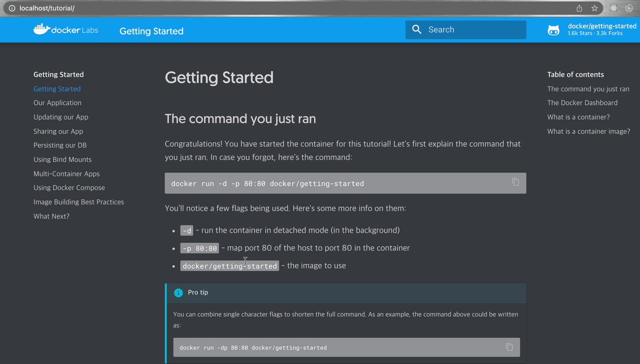The height and width of the screenshot is (364, 640).
Task: Click the Docker whale logo
Action: coord(42,29)
